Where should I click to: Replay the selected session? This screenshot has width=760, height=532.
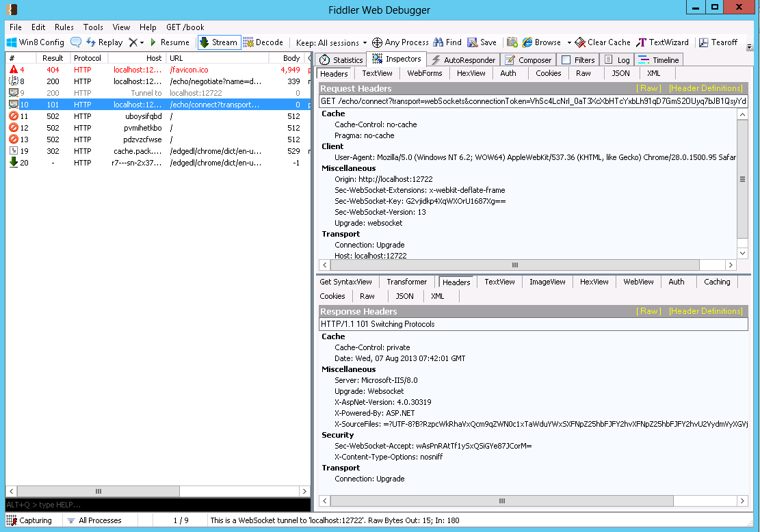[x=104, y=42]
